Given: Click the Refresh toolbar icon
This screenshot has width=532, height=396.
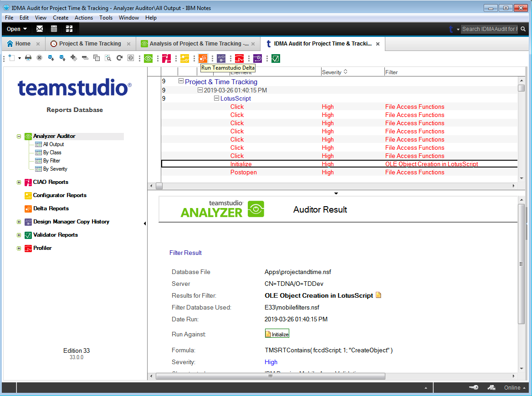Looking at the screenshot, I should (x=119, y=58).
